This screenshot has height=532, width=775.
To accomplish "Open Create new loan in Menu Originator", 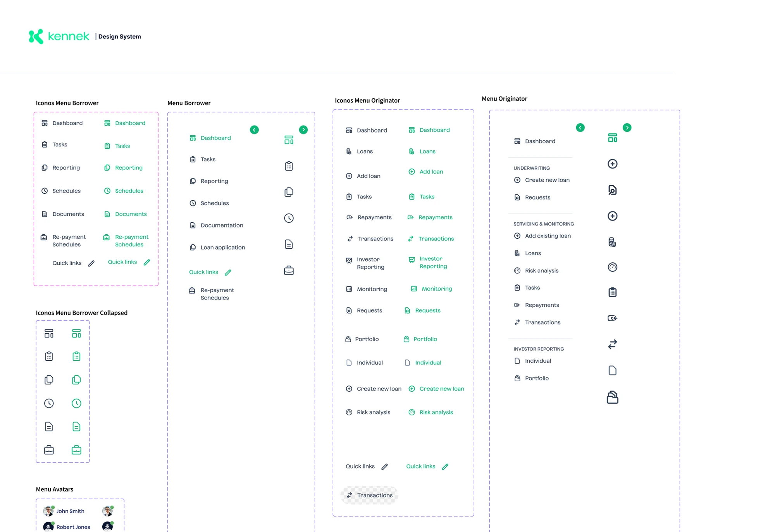I will pyautogui.click(x=542, y=180).
